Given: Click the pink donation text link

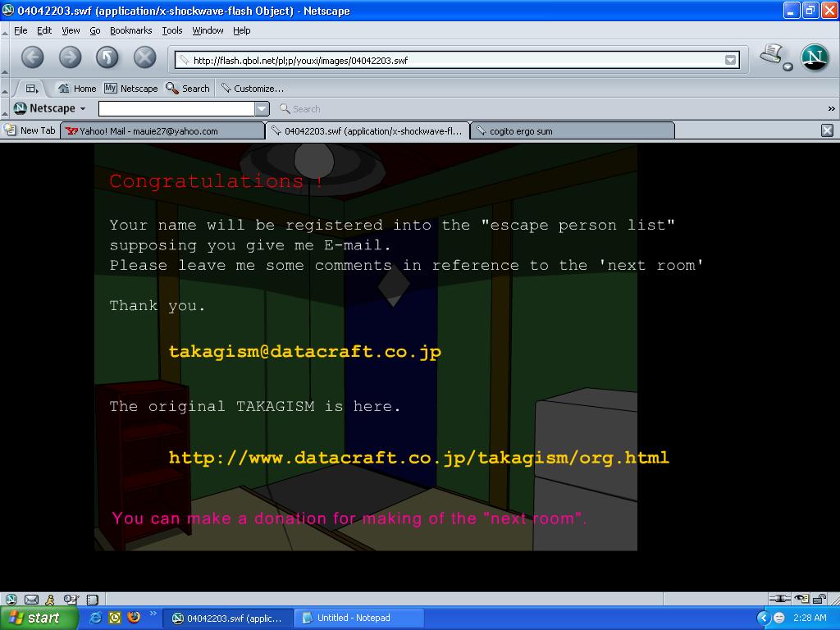Looking at the screenshot, I should pos(349,518).
